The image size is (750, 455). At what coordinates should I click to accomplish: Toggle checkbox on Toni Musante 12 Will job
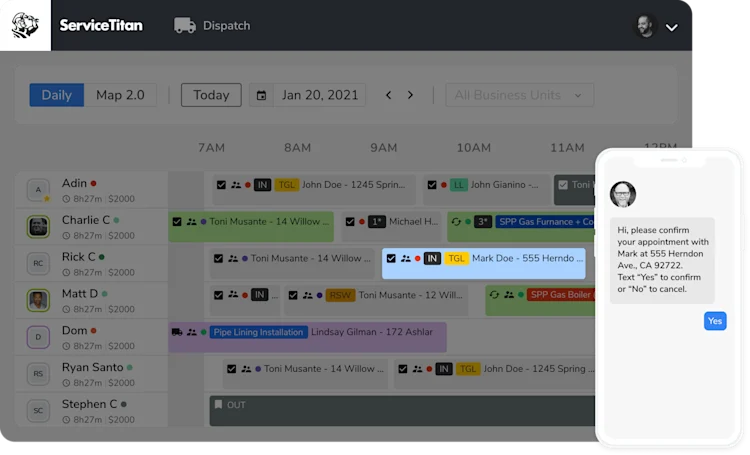click(293, 295)
